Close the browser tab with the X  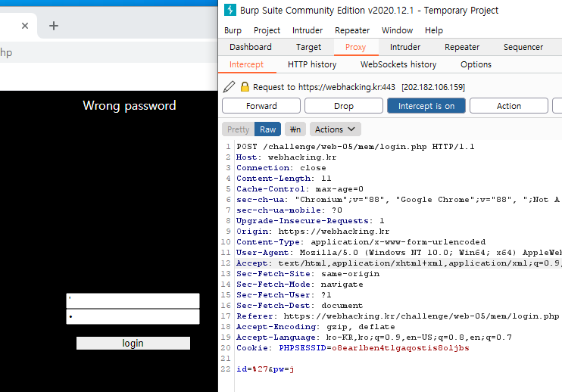pyautogui.click(x=25, y=26)
